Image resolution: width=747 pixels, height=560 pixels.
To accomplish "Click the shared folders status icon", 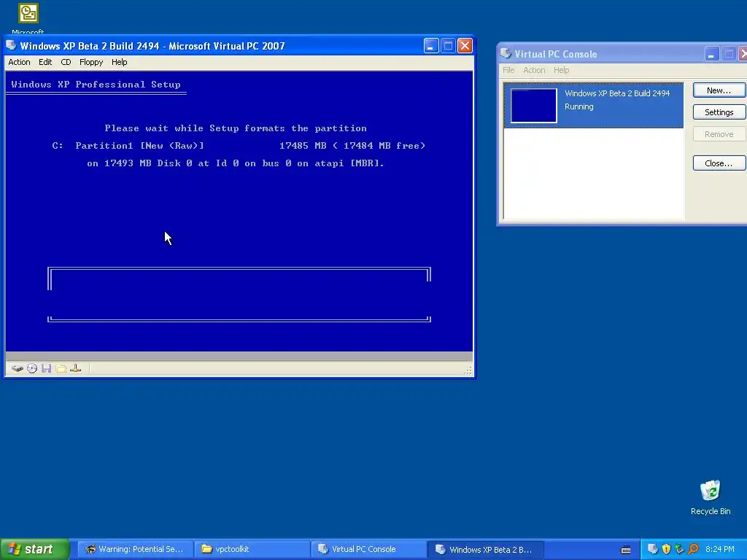I will point(61,368).
